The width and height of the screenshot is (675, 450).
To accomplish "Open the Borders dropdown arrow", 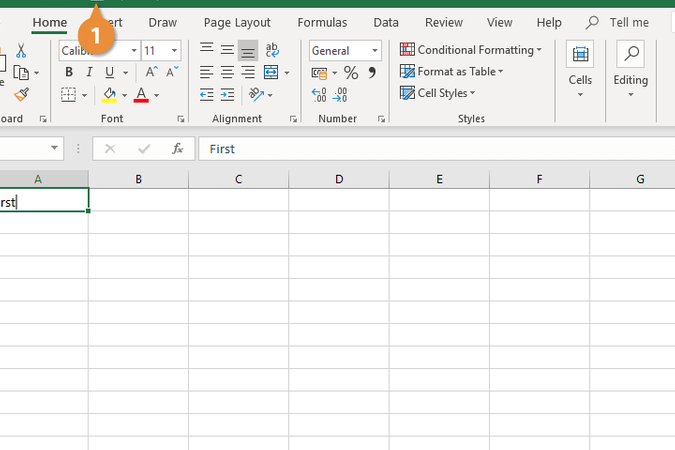I will point(84,95).
